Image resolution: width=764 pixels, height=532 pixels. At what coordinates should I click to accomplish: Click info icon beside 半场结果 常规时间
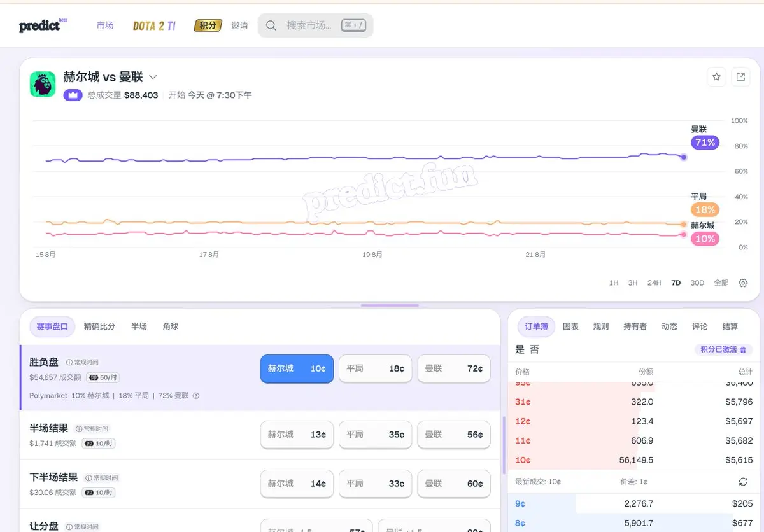coord(79,429)
